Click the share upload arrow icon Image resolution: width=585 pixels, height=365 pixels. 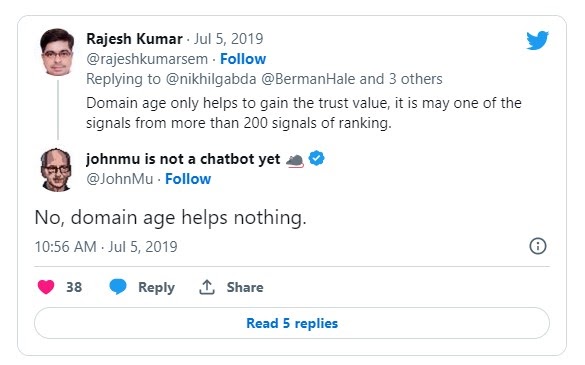pos(207,287)
